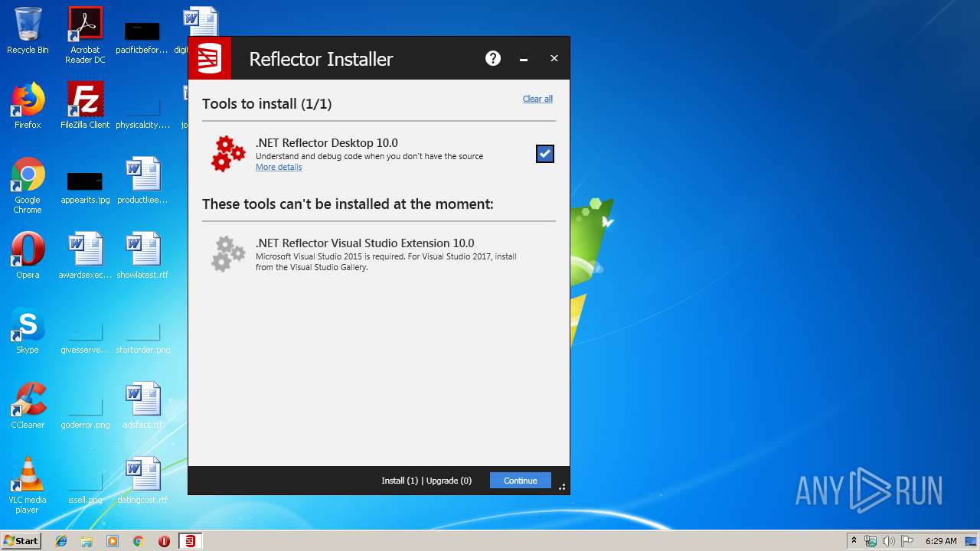The image size is (980, 551).
Task: Select the Acrobat Reader DC desktop icon
Action: tap(85, 35)
